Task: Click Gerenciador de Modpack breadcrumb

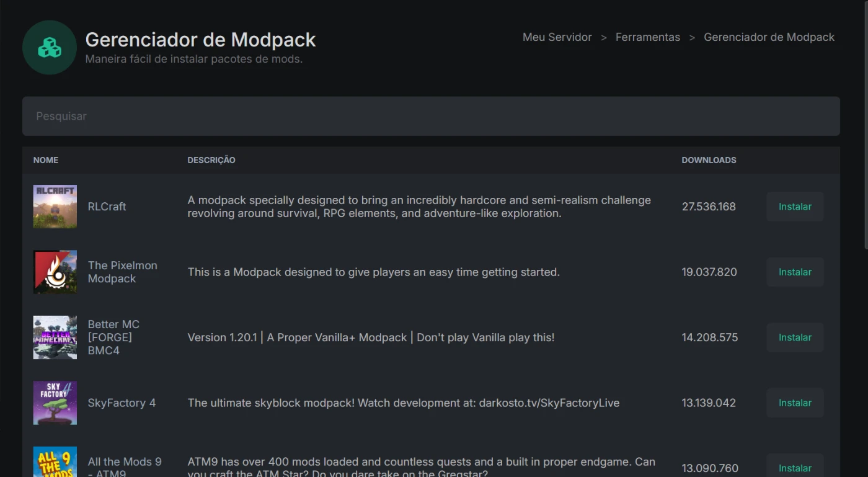Action: (x=769, y=37)
